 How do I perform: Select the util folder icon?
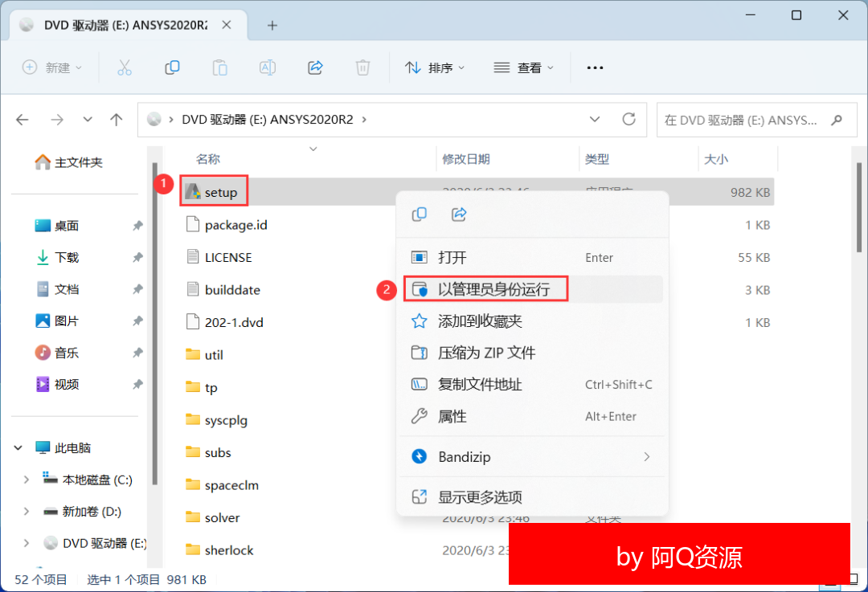tap(193, 354)
